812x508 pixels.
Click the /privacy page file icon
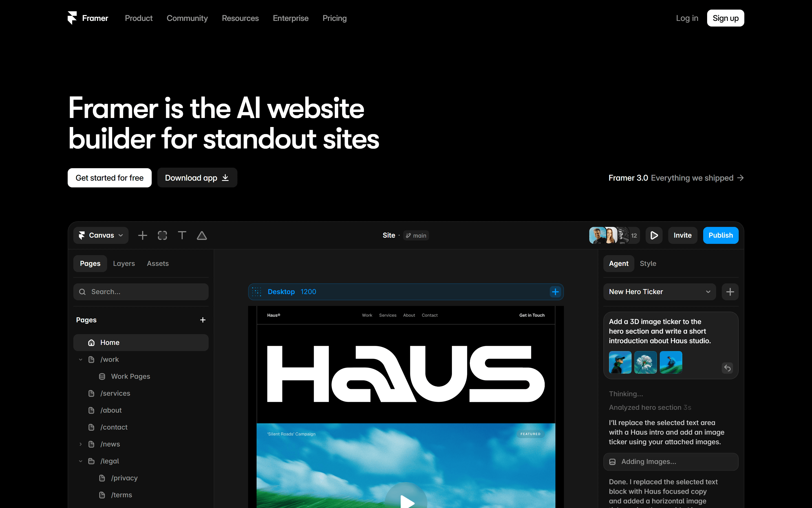102,478
